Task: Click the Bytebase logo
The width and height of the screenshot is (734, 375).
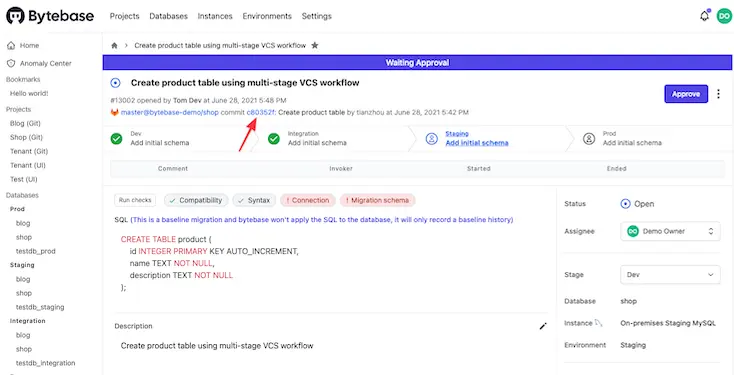Action: 50,16
